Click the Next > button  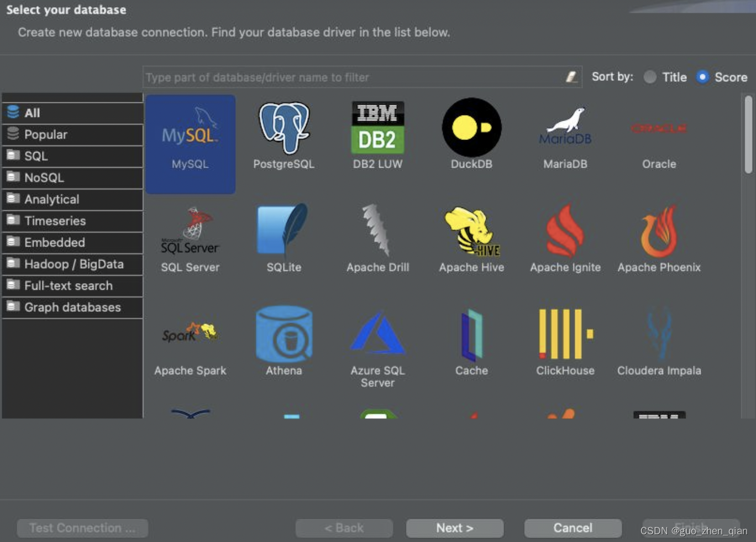click(455, 528)
